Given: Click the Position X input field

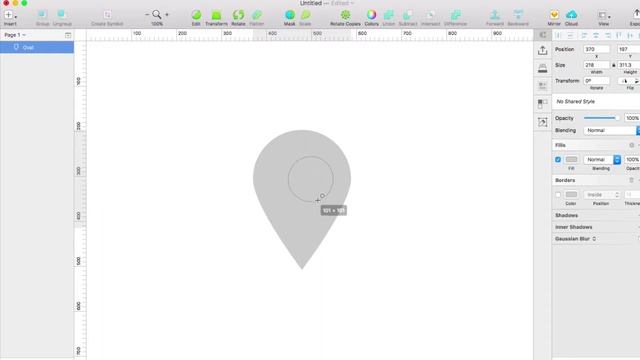Looking at the screenshot, I should [x=596, y=49].
